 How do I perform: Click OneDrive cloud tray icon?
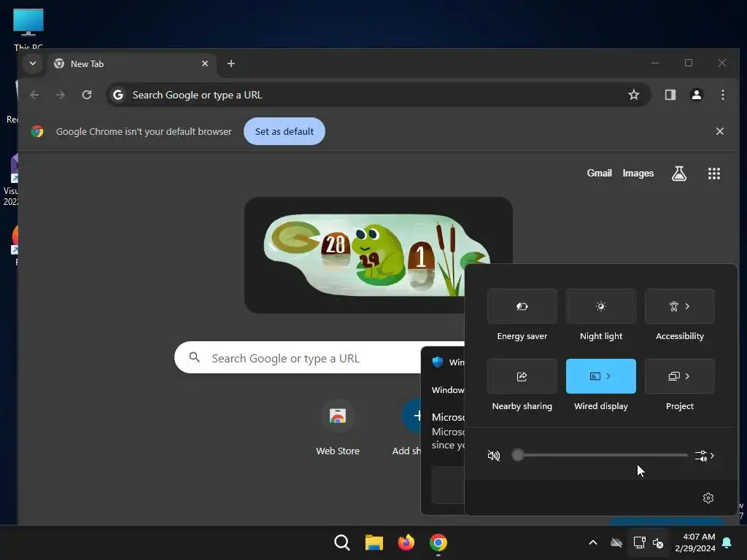616,542
